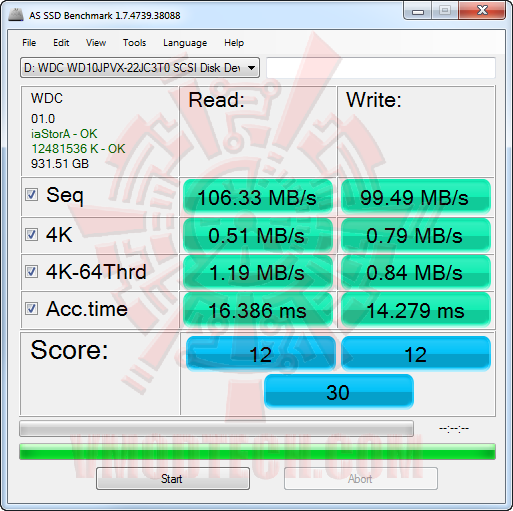The image size is (513, 511).
Task: Open the Help menu
Action: click(234, 43)
